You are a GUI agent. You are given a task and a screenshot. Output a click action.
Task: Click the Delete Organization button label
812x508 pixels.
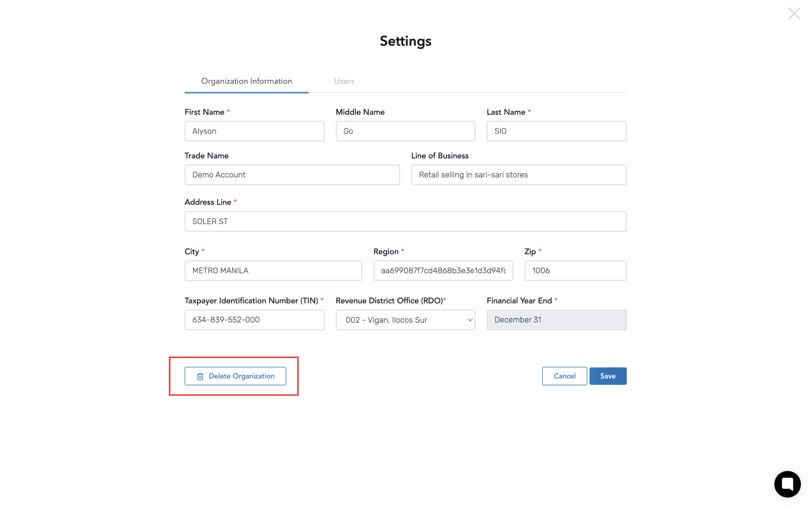[241, 376]
